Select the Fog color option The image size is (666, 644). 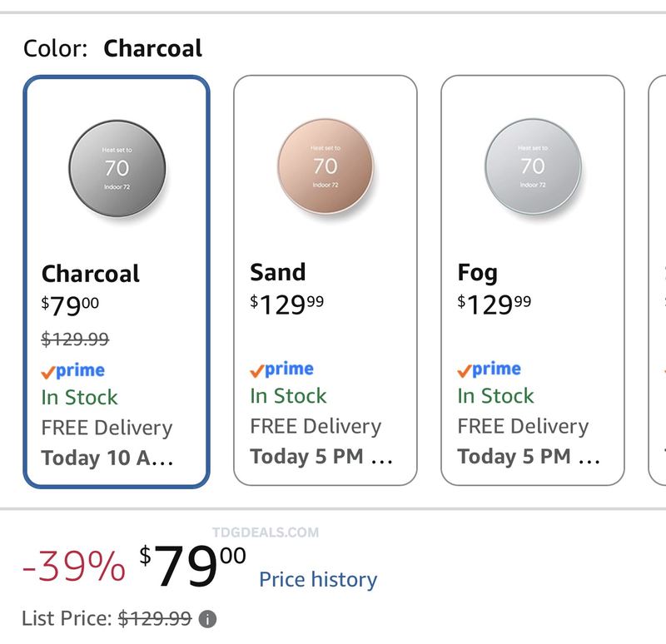tap(533, 280)
